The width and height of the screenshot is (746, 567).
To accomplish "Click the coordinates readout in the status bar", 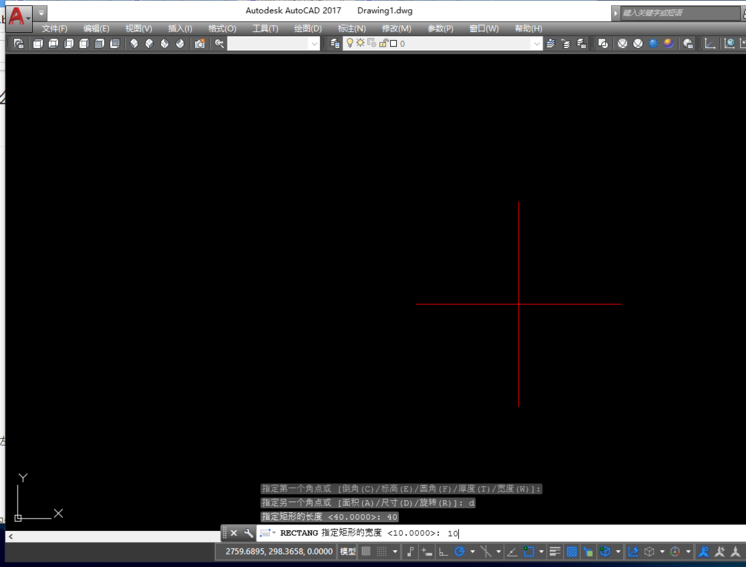I will [278, 552].
